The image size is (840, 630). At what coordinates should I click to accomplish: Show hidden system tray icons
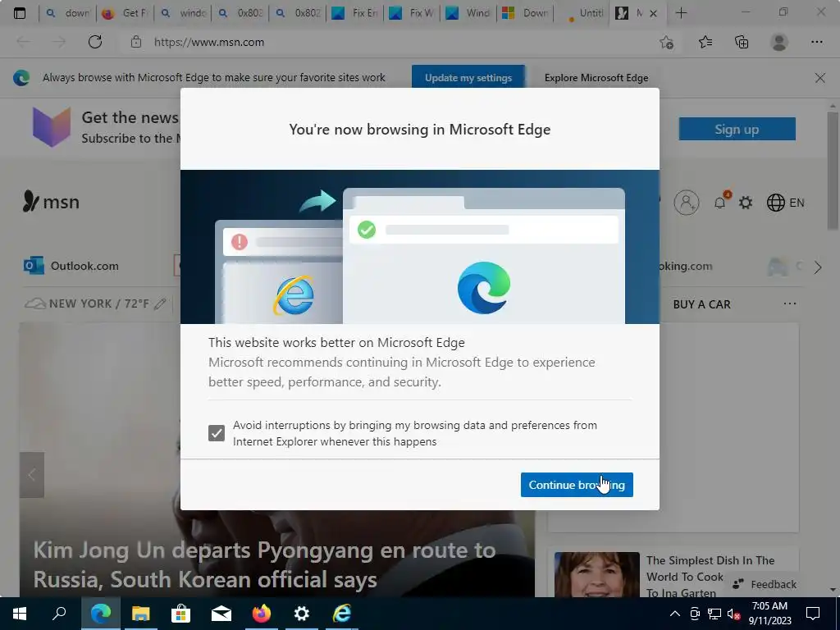675,614
